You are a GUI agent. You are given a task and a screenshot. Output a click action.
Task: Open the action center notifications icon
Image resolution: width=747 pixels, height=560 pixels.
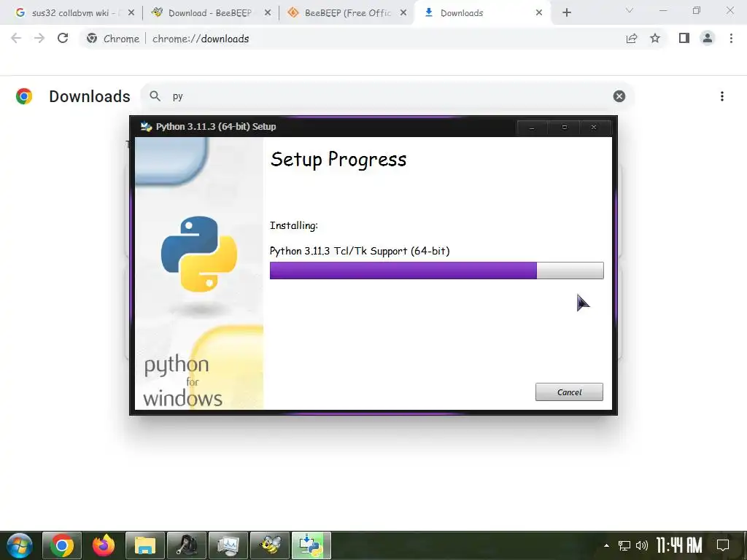[x=723, y=545]
